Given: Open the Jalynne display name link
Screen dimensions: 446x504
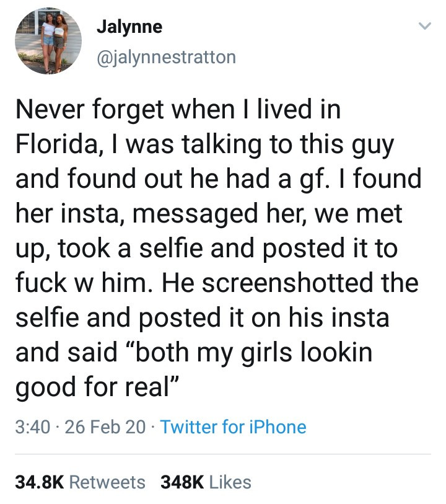Looking at the screenshot, I should [129, 27].
